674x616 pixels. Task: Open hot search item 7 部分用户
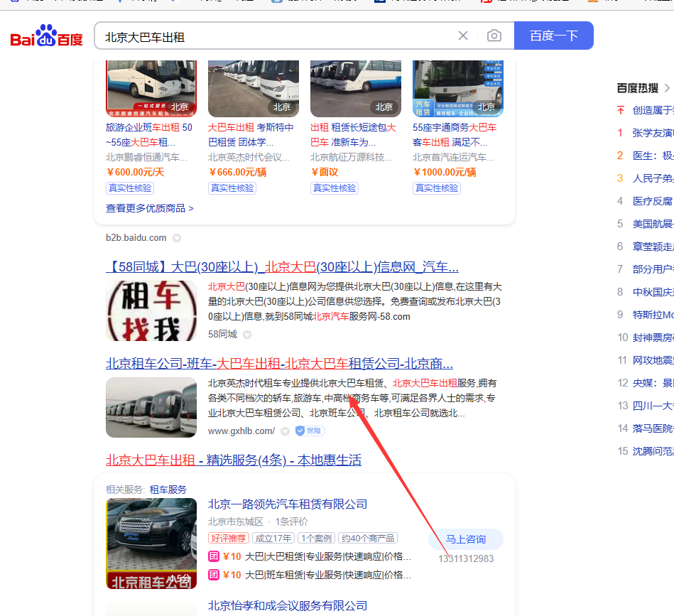653,269
